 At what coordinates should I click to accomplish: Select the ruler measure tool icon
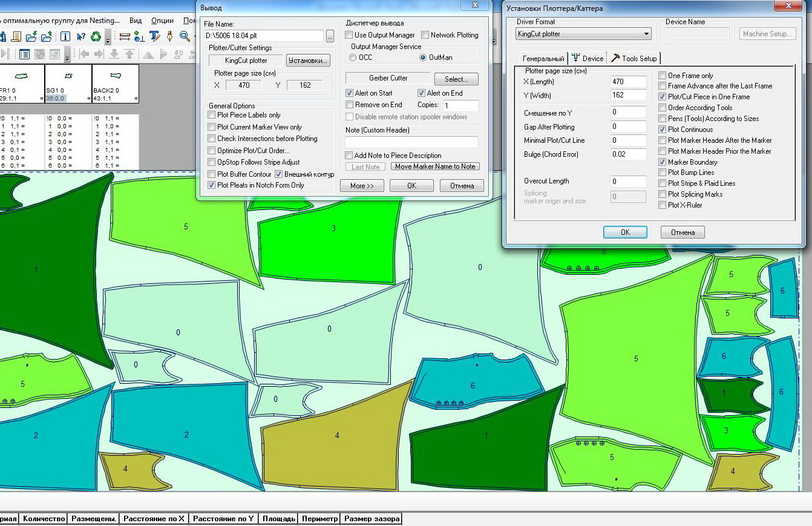[x=125, y=37]
